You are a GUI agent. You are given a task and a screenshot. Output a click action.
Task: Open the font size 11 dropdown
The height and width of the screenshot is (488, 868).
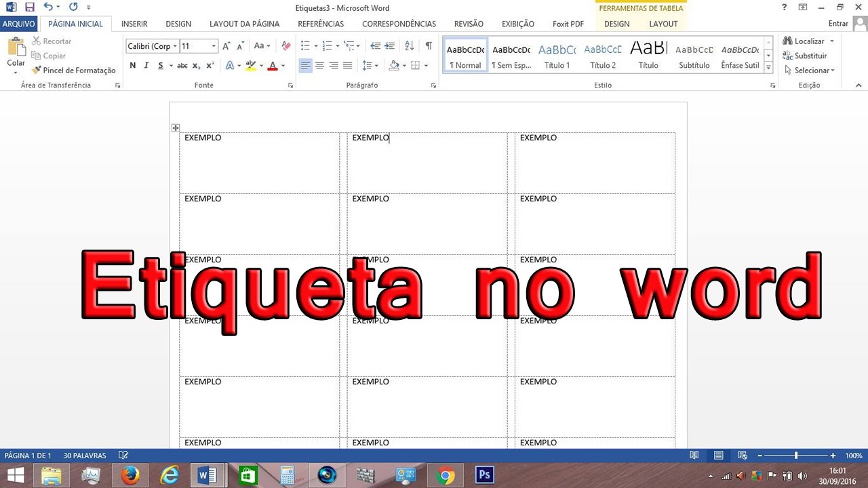pos(214,46)
